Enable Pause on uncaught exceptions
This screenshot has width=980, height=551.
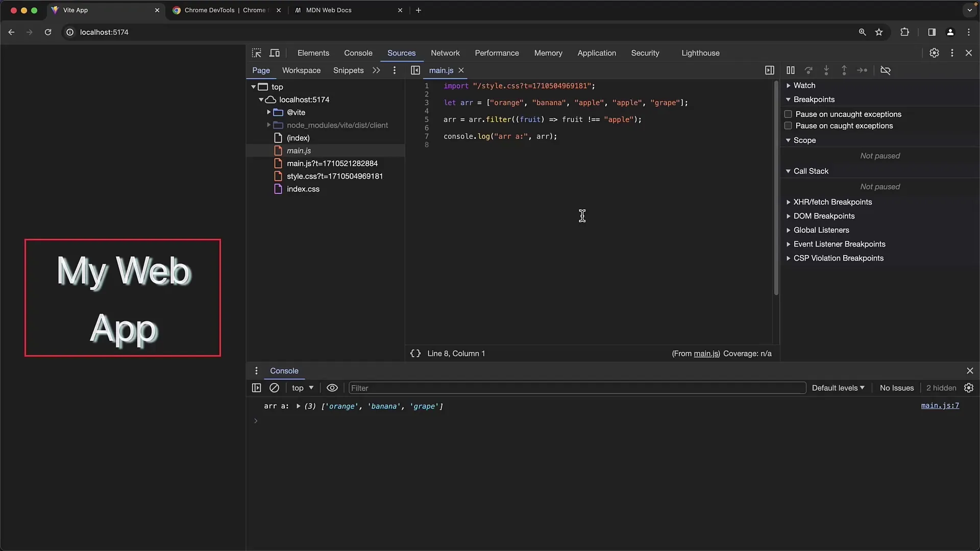[x=788, y=114]
